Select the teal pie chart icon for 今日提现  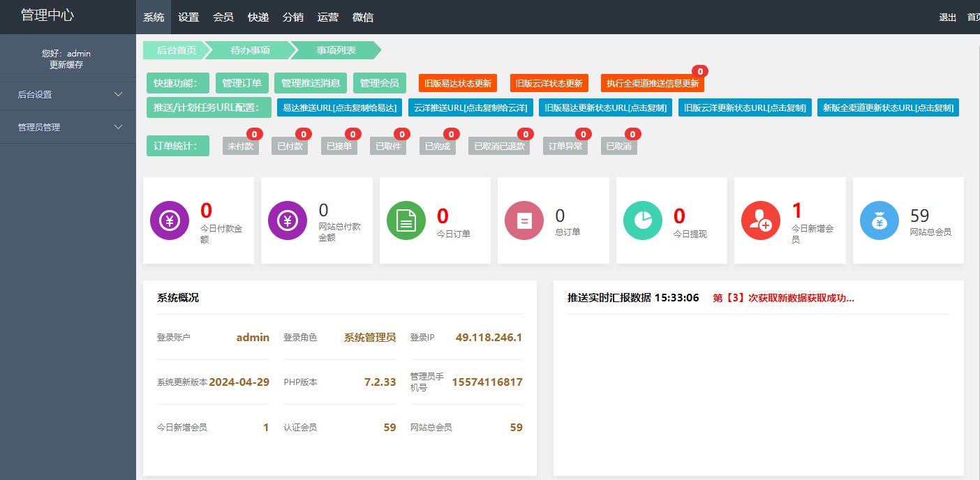pos(642,220)
